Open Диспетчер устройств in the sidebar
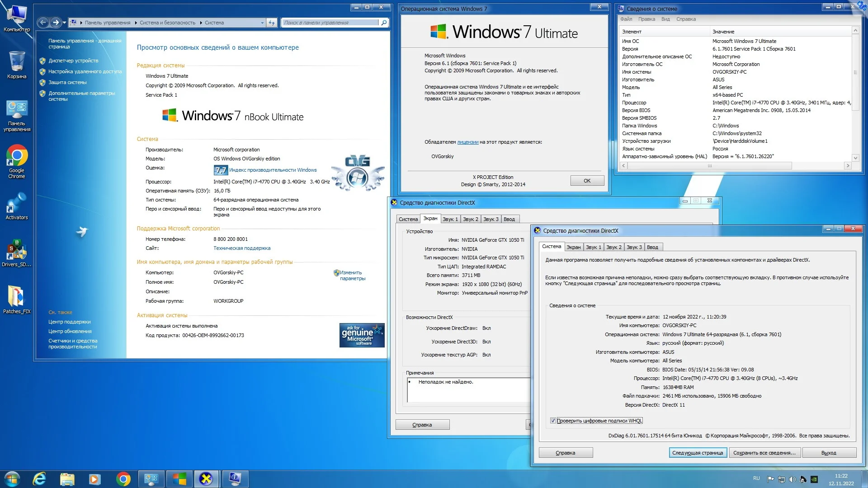This screenshot has height=488, width=868. (73, 61)
